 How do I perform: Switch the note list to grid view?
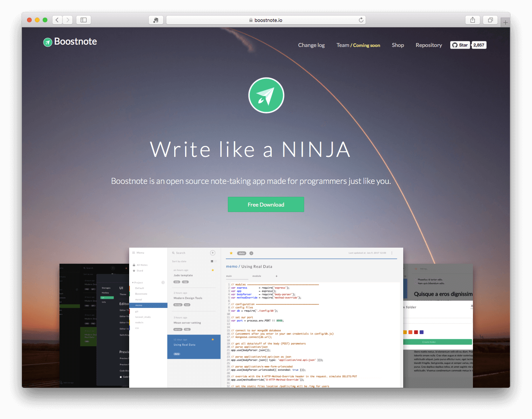212,261
